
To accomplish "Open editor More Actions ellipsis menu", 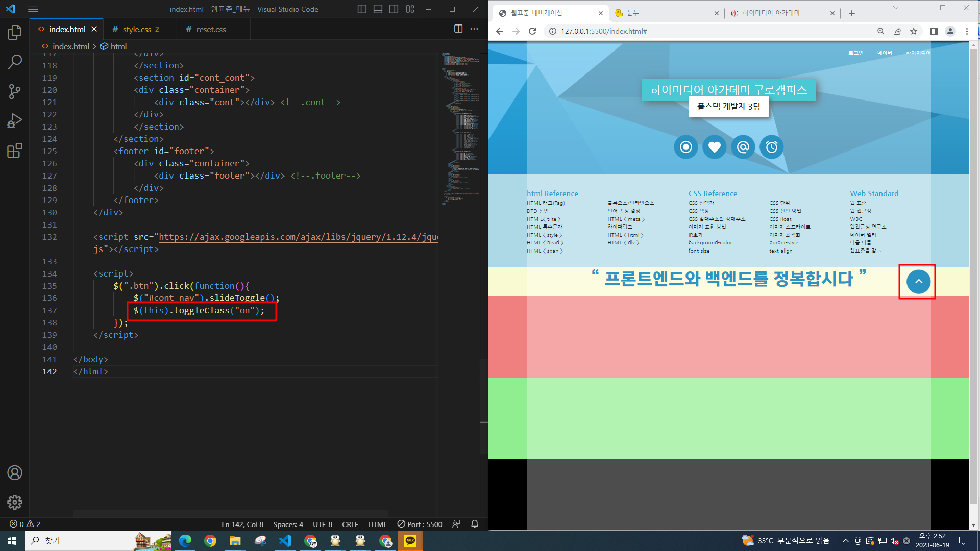I will tap(474, 29).
